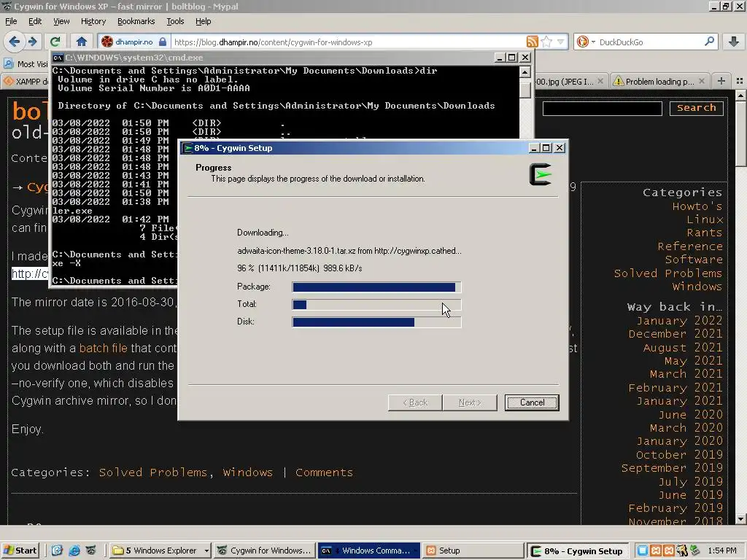Open the Rants category link
747x560 pixels.
coord(705,233)
